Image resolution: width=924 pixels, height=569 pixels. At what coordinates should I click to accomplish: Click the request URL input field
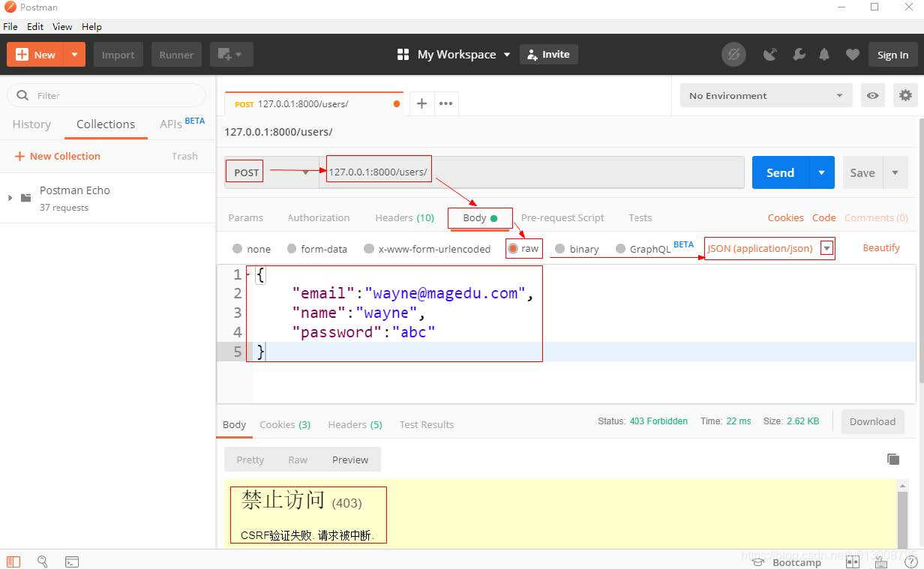click(x=531, y=172)
